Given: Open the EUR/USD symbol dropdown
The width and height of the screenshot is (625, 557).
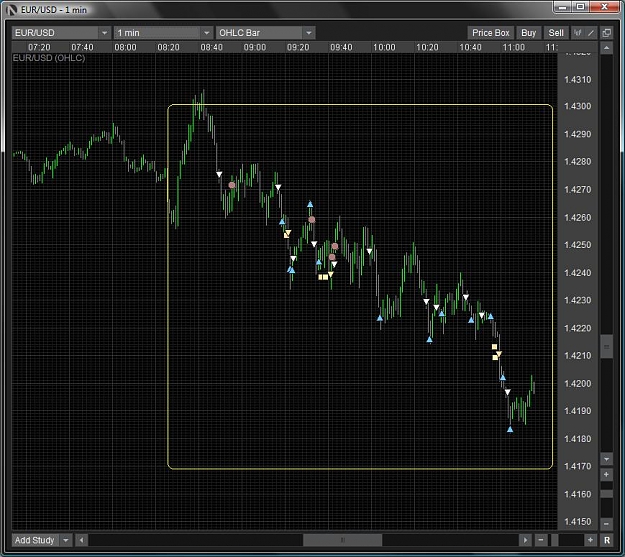Looking at the screenshot, I should [x=62, y=33].
